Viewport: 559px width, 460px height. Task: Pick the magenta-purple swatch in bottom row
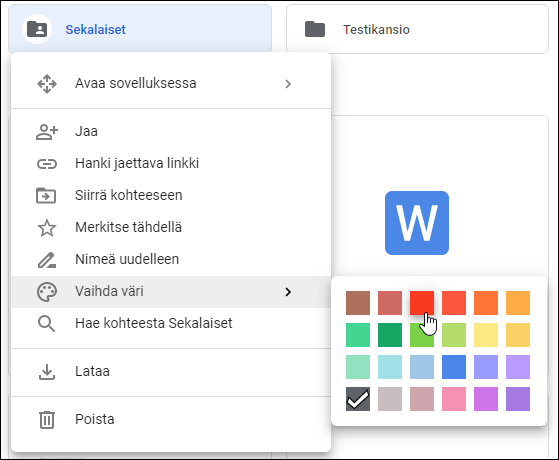pyautogui.click(x=486, y=399)
